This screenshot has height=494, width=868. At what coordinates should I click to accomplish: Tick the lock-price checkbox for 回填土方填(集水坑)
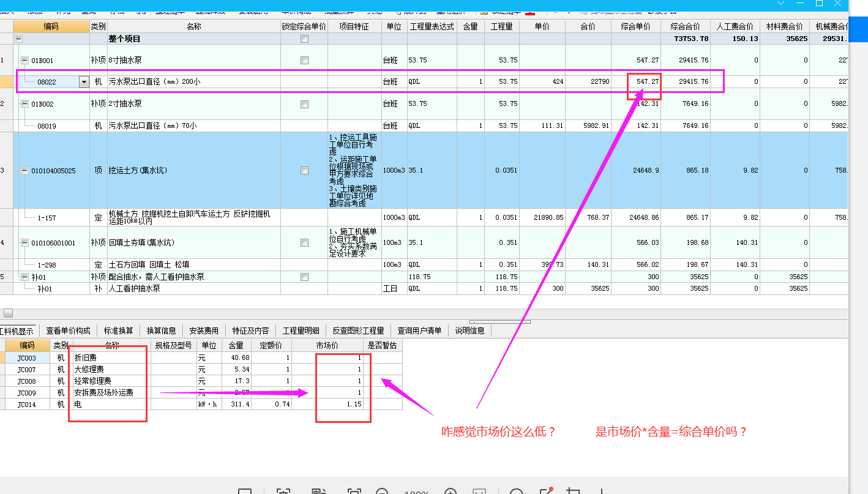tap(304, 243)
